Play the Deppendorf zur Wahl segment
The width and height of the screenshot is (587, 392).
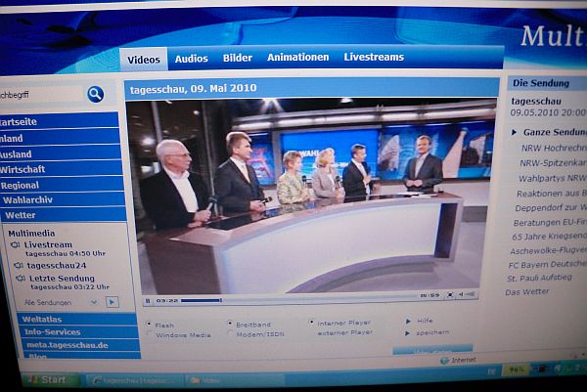pyautogui.click(x=551, y=207)
